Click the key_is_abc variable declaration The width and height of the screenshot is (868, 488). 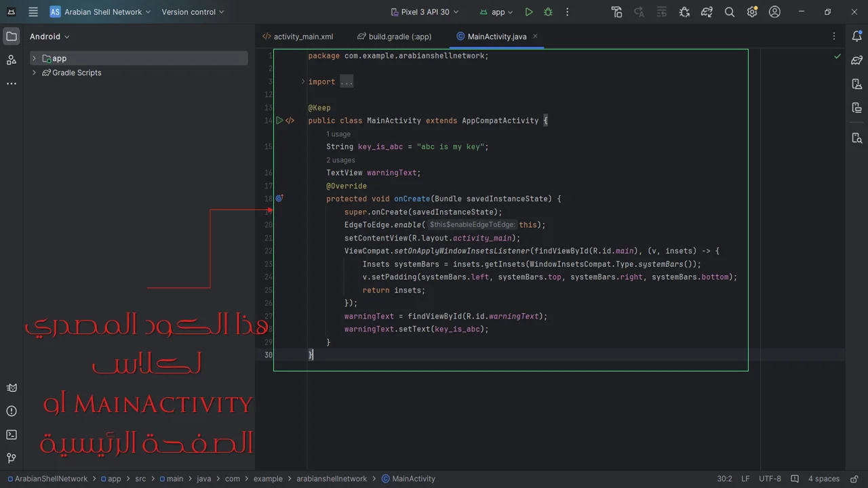(x=380, y=146)
